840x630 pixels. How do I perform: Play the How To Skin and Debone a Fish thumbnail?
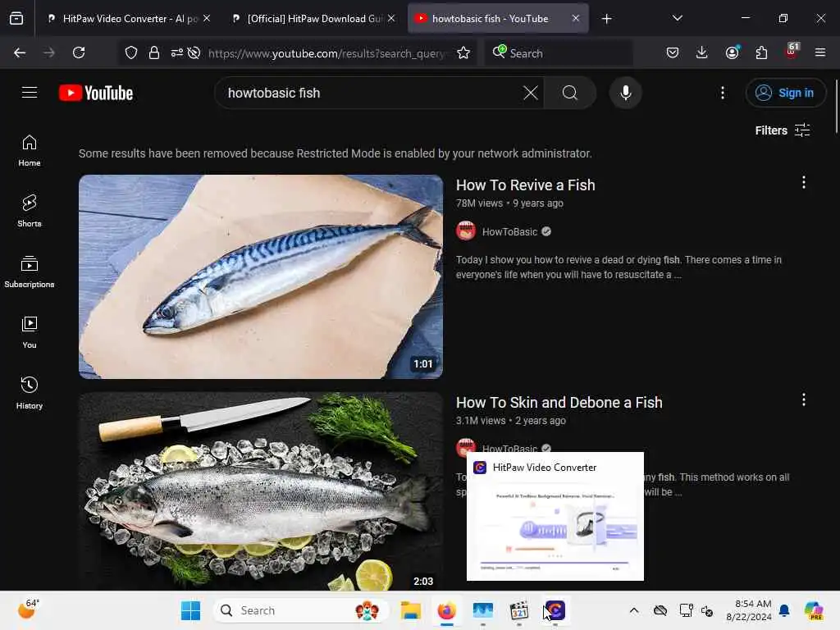point(261,491)
